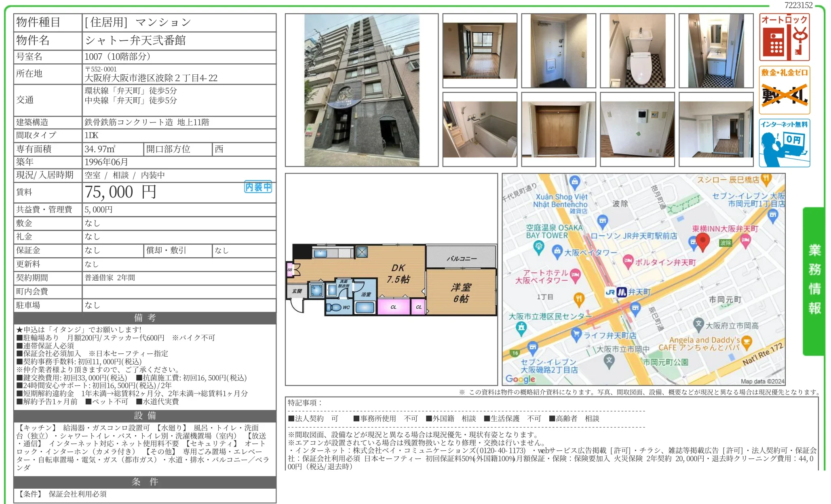Expand the 設備 equipment section header
This screenshot has height=504, width=831.
click(144, 416)
